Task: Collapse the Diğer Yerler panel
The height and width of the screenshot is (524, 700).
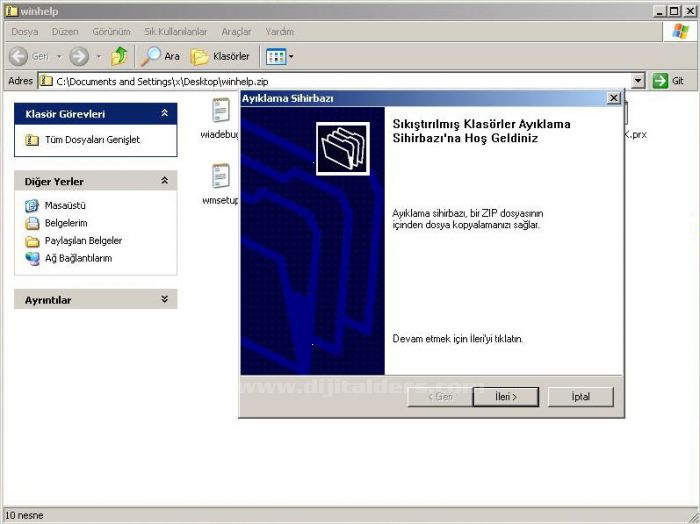Action: (164, 181)
